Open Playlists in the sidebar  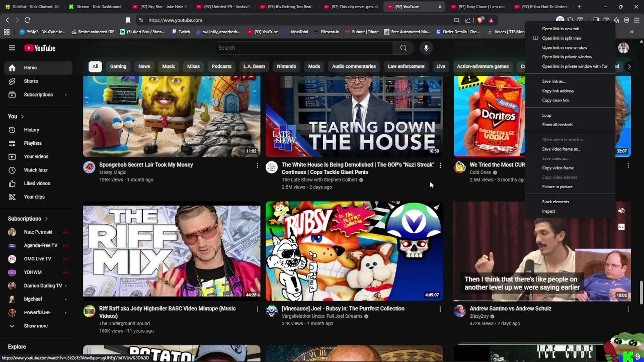point(38,143)
